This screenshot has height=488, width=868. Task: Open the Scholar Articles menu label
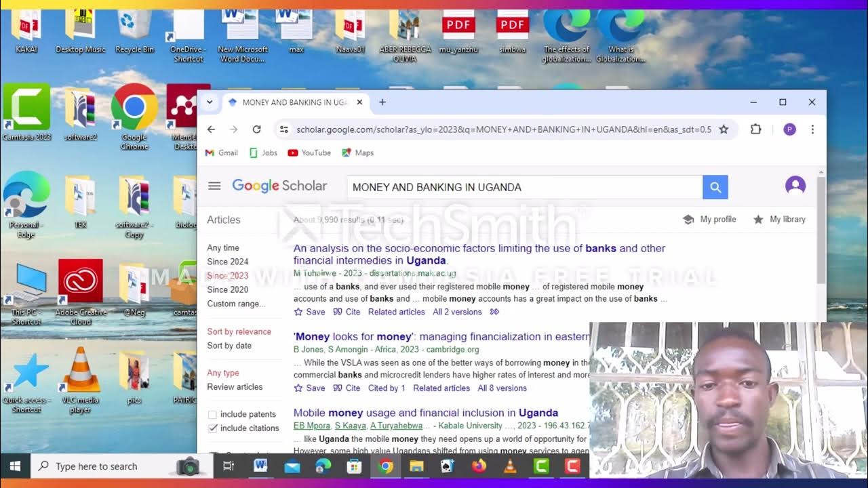coord(224,220)
